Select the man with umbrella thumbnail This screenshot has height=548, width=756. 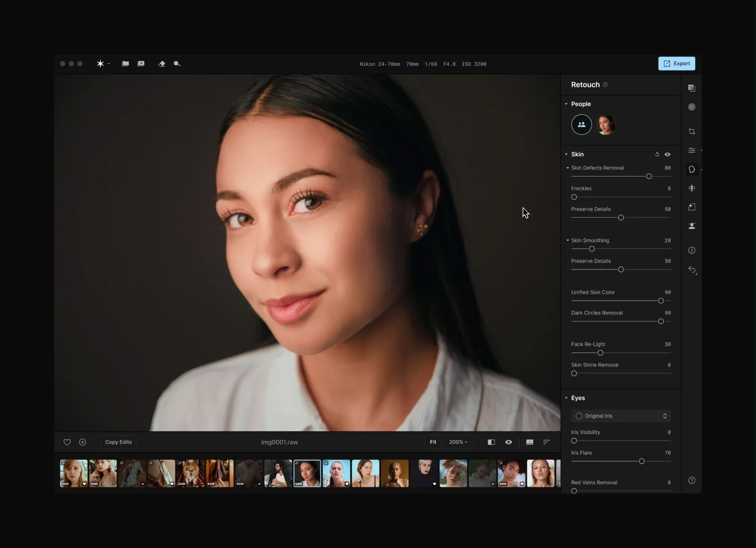pyautogui.click(x=278, y=473)
